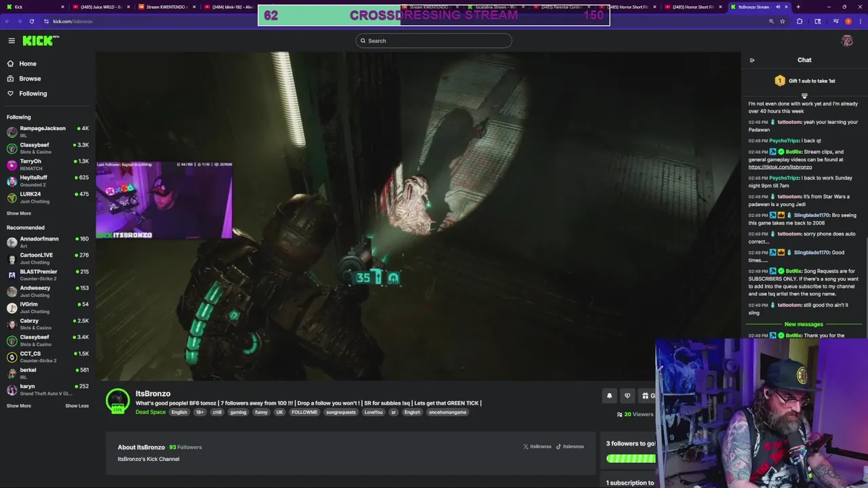Click the green followers goal progress bar
The height and width of the screenshot is (488, 868).
[x=631, y=459]
